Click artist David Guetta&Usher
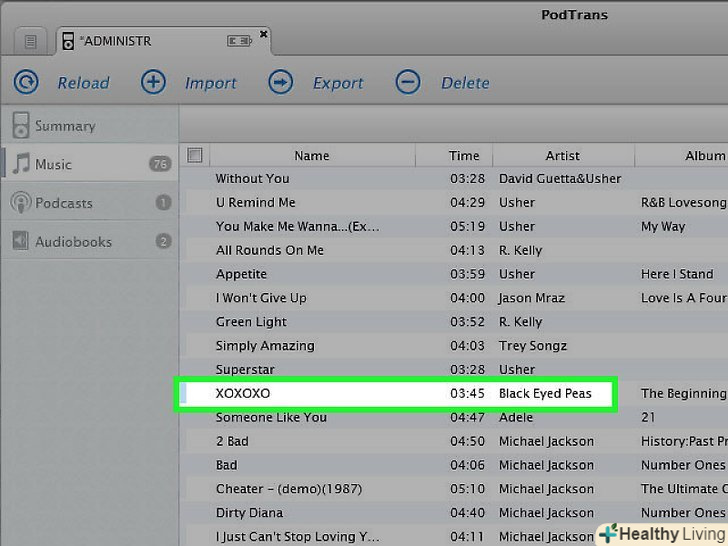The height and width of the screenshot is (546, 728). click(x=560, y=179)
